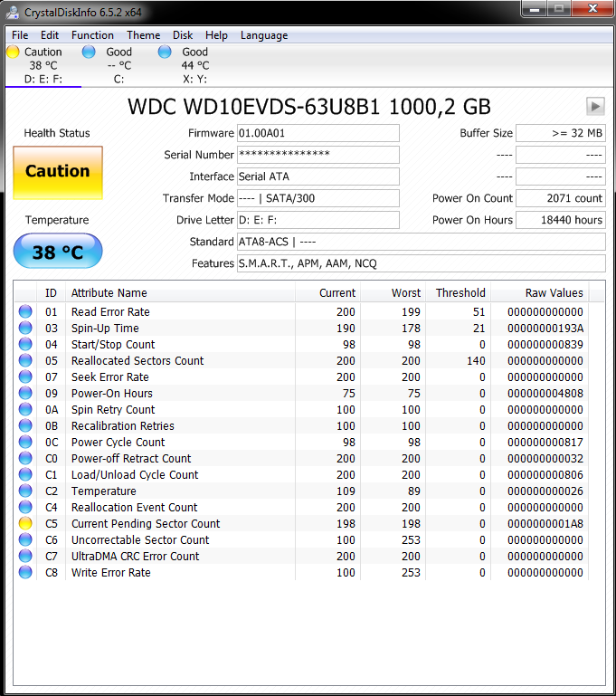The height and width of the screenshot is (696, 616).
Task: Minimize the CrystalDiskInfo window
Action: point(535,9)
